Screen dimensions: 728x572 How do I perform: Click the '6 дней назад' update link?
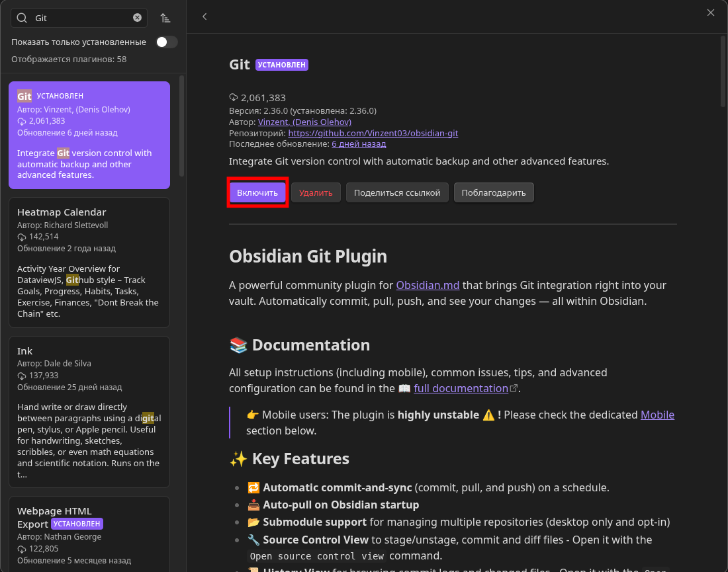coord(359,143)
